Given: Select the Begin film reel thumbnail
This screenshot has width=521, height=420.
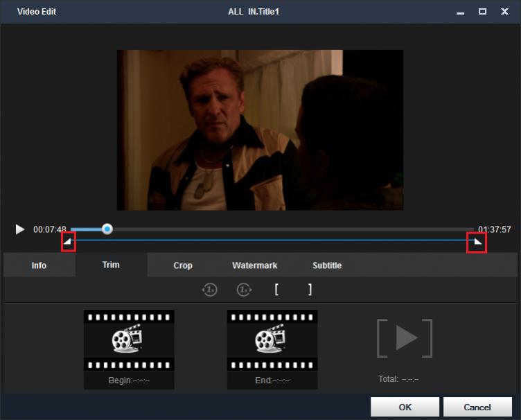Looking at the screenshot, I should [129, 340].
